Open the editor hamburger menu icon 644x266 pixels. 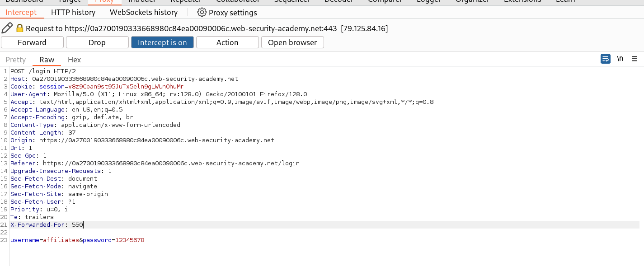click(635, 59)
